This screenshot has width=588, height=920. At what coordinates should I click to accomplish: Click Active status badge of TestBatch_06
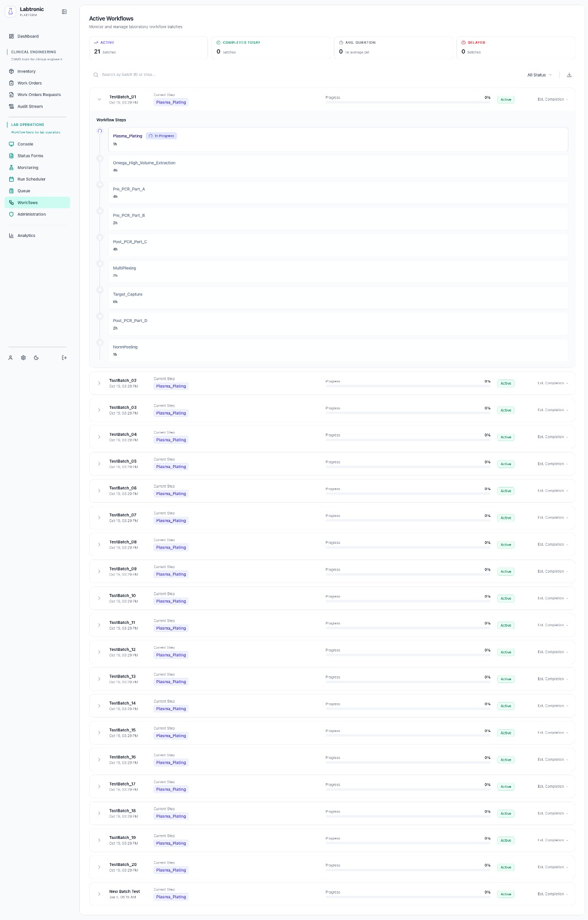point(506,491)
